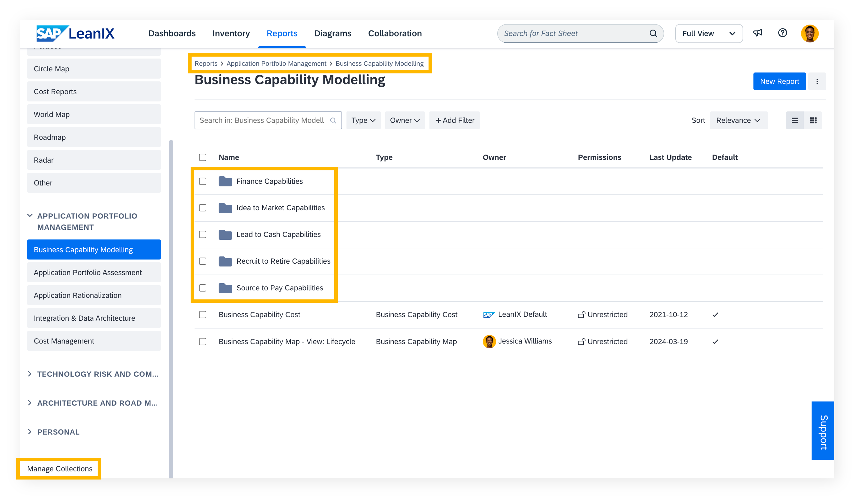Click the magnifier icon in Fact Sheet search
The height and width of the screenshot is (504, 859).
pos(653,34)
